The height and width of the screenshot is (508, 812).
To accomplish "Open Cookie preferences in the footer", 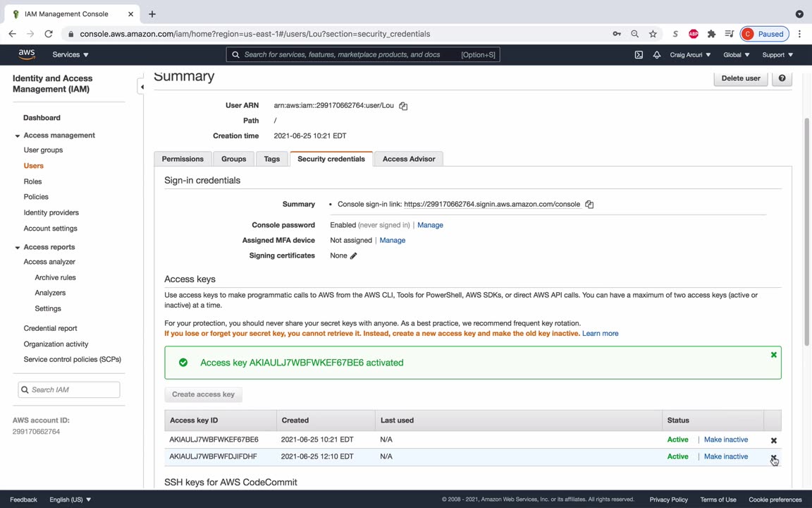I will 775,500.
